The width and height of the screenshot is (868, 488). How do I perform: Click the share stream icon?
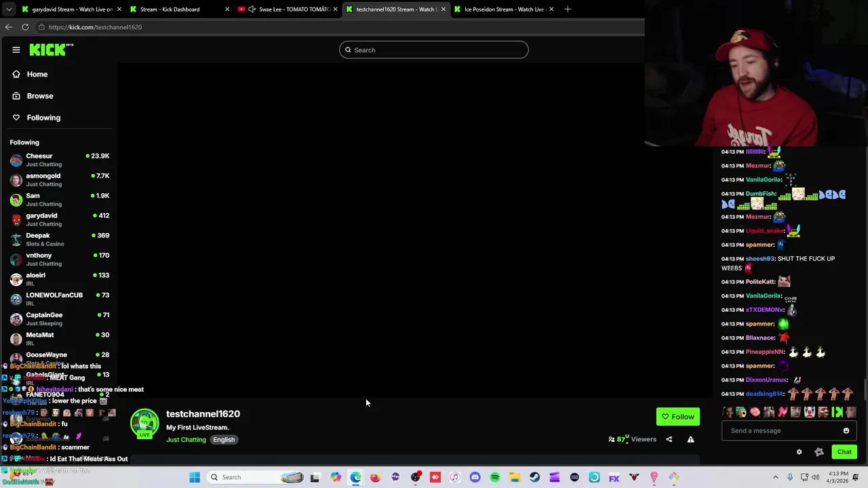669,439
